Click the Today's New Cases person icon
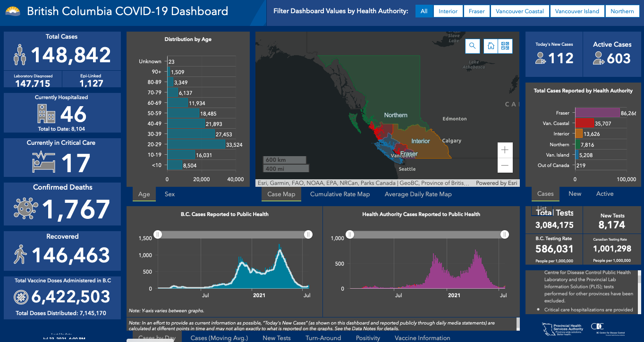The height and width of the screenshot is (342, 644). pyautogui.click(x=541, y=58)
